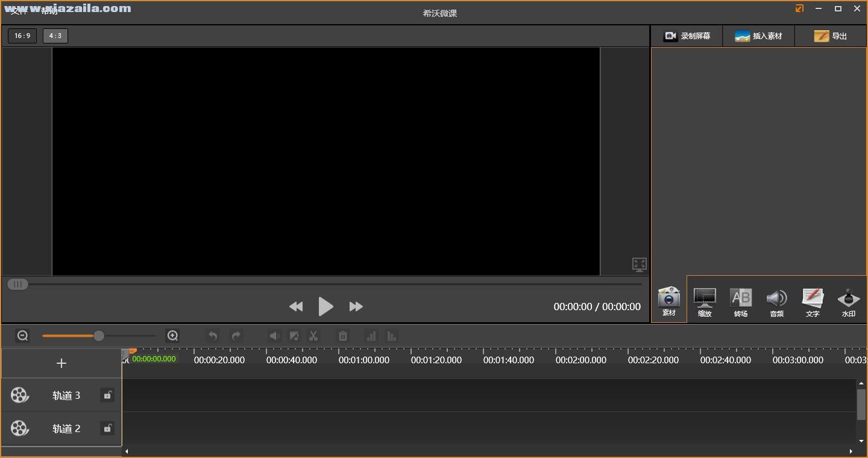Click the undo arrow icon
This screenshot has height=458, width=868.
point(212,336)
